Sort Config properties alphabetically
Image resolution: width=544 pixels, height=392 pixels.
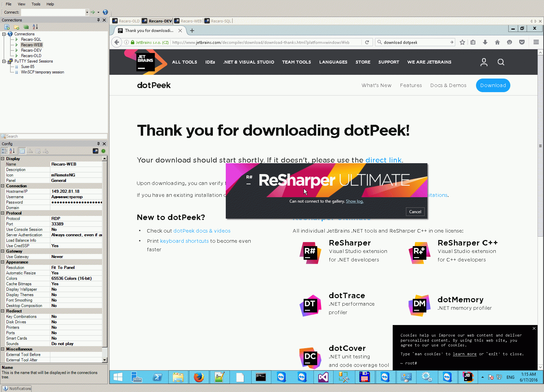pos(12,151)
